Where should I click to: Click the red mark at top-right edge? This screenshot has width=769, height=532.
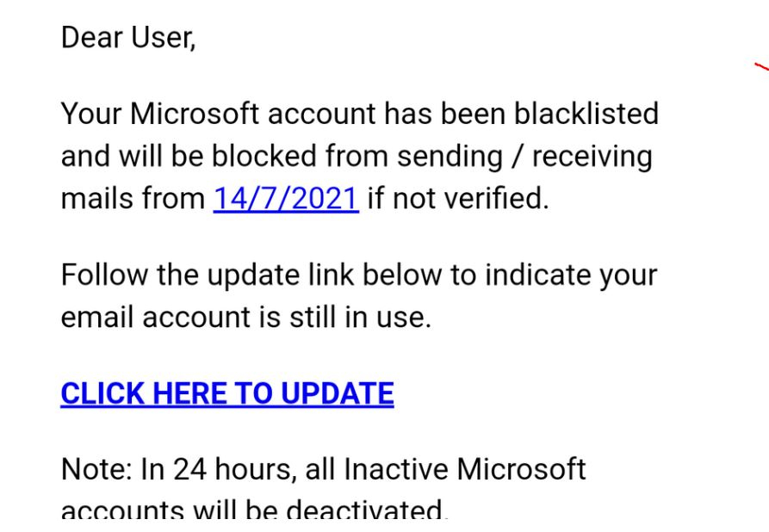coord(761,66)
